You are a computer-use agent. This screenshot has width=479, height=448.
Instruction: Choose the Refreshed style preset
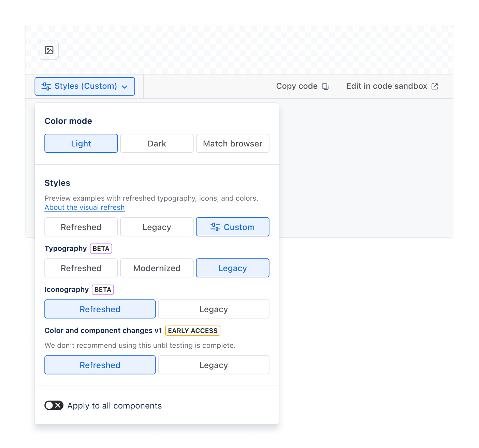pyautogui.click(x=81, y=227)
